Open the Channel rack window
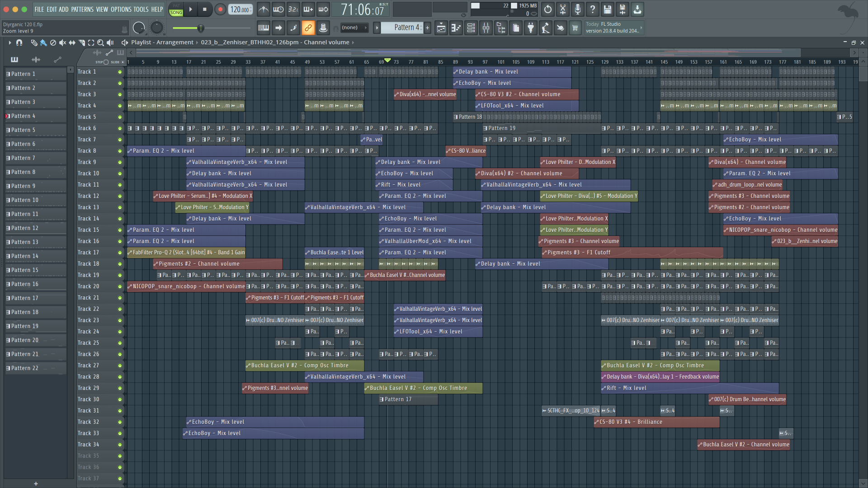Screen dimensions: 868x488 pos(471,28)
